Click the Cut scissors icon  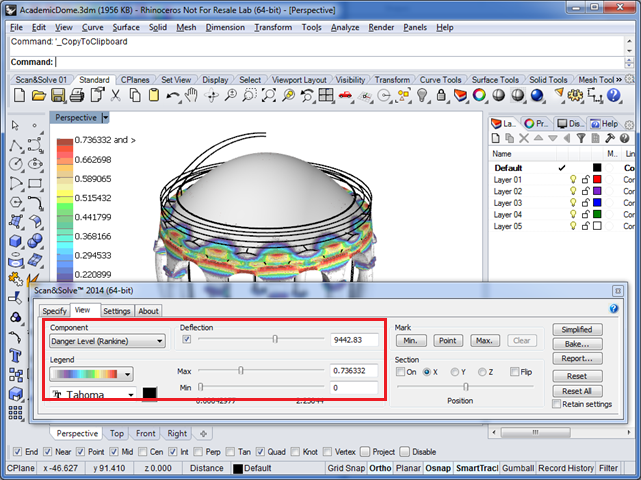point(116,96)
